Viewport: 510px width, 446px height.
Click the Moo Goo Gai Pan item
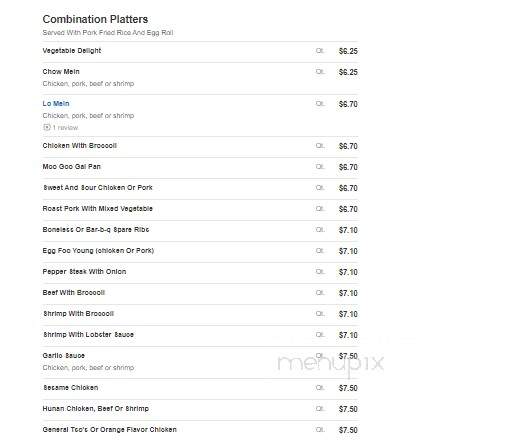click(71, 167)
